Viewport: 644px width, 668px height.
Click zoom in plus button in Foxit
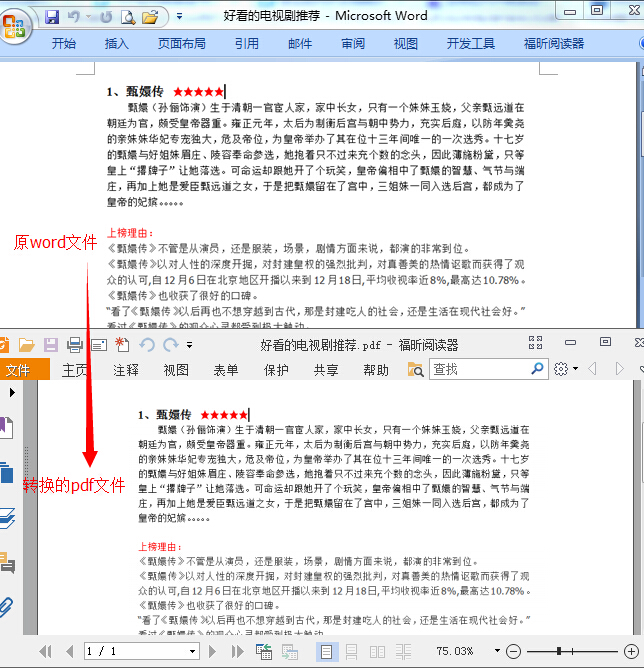(631, 651)
